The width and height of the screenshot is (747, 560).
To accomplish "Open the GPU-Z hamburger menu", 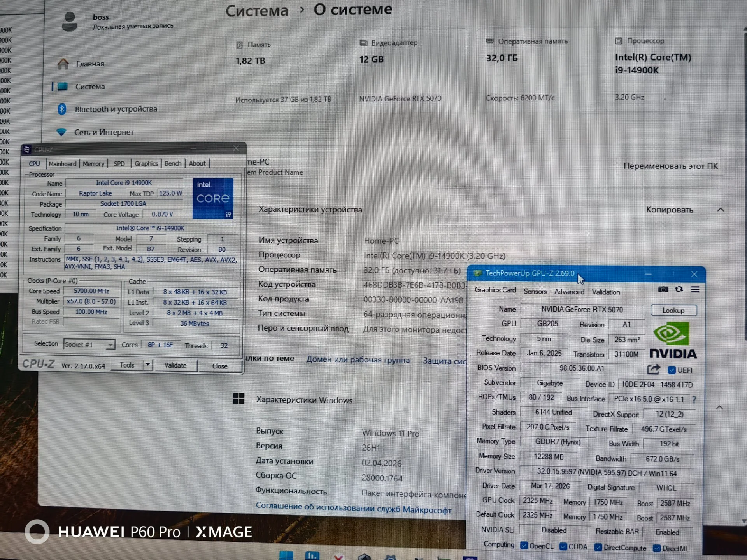I will [x=695, y=289].
